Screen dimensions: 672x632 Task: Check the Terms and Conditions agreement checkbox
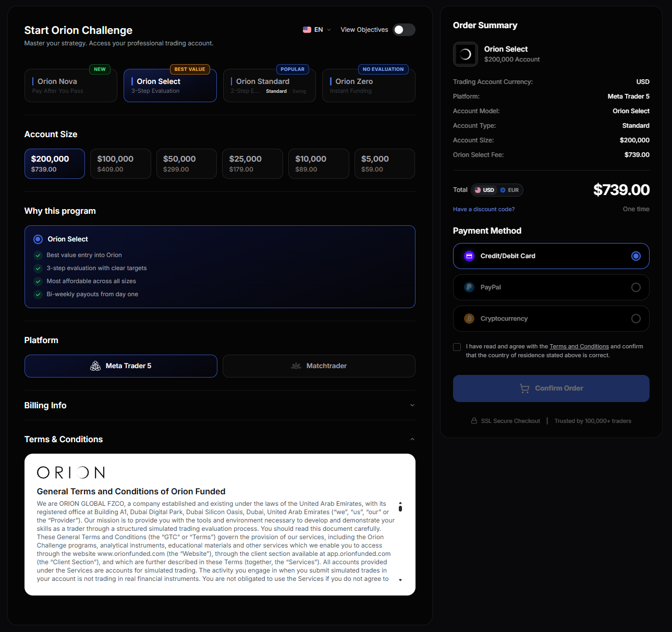(457, 347)
